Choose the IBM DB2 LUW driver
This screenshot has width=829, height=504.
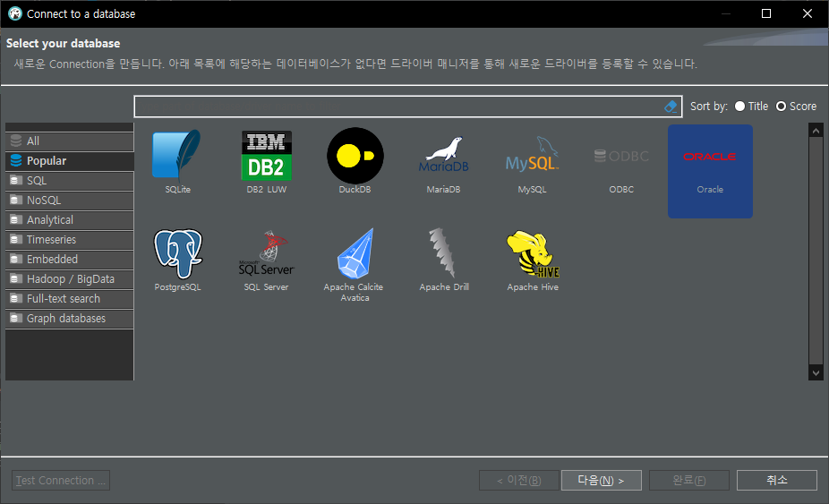pos(267,156)
